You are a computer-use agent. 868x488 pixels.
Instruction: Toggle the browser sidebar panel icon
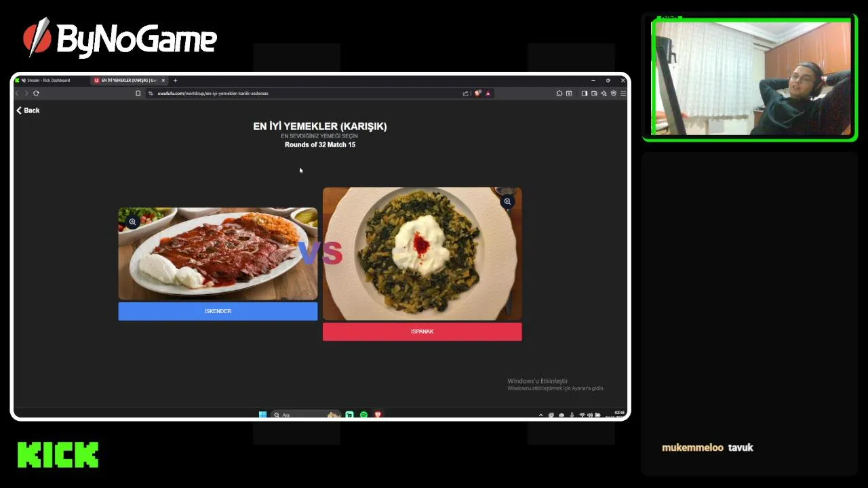(x=584, y=94)
